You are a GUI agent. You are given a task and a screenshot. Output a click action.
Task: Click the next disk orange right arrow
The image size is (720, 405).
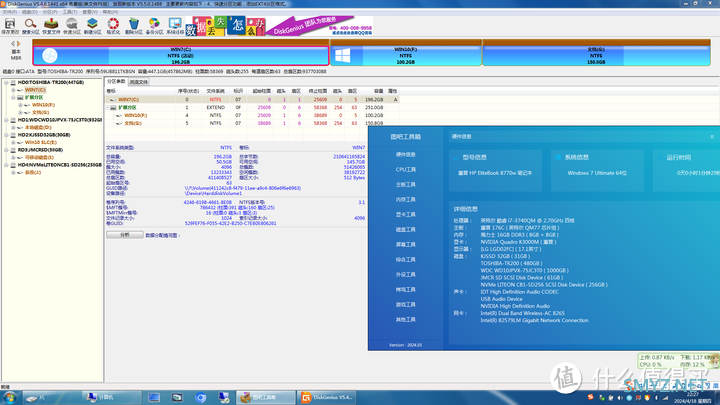click(19, 44)
